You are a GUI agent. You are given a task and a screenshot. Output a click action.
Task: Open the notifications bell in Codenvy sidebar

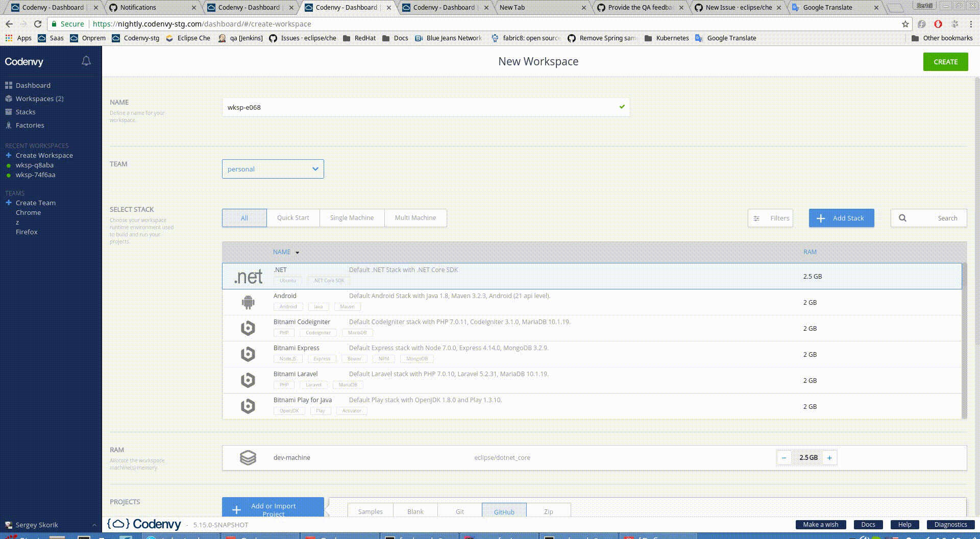point(86,61)
